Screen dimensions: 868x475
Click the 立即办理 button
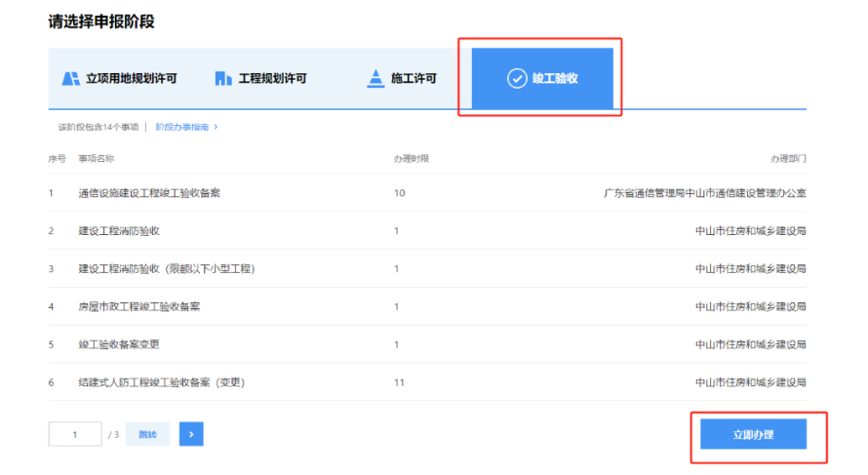tap(753, 434)
